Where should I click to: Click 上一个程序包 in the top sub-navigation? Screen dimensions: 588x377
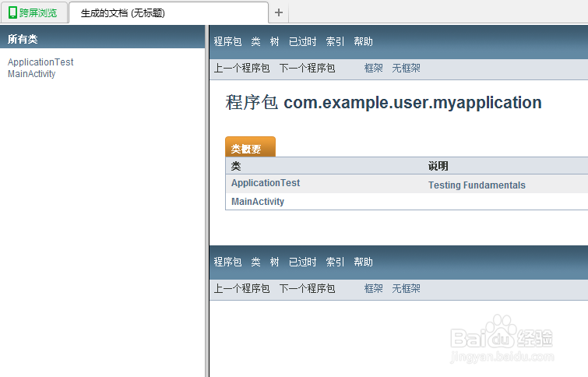(241, 69)
